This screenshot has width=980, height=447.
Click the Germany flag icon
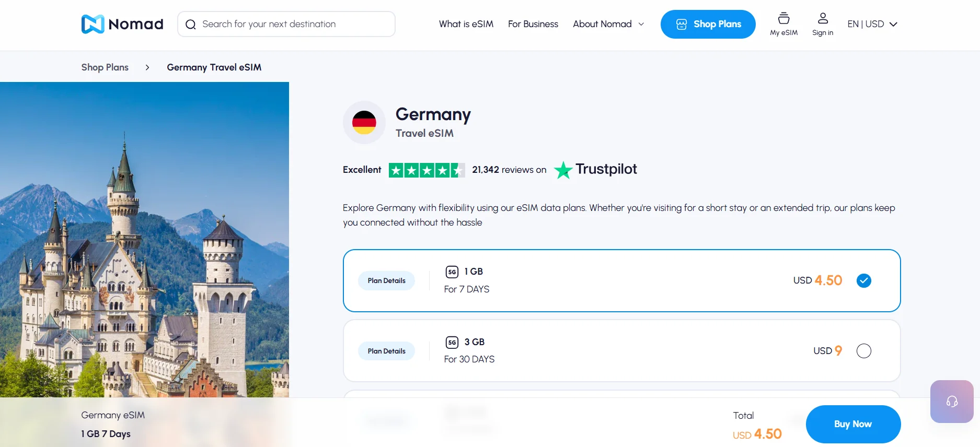coord(364,123)
